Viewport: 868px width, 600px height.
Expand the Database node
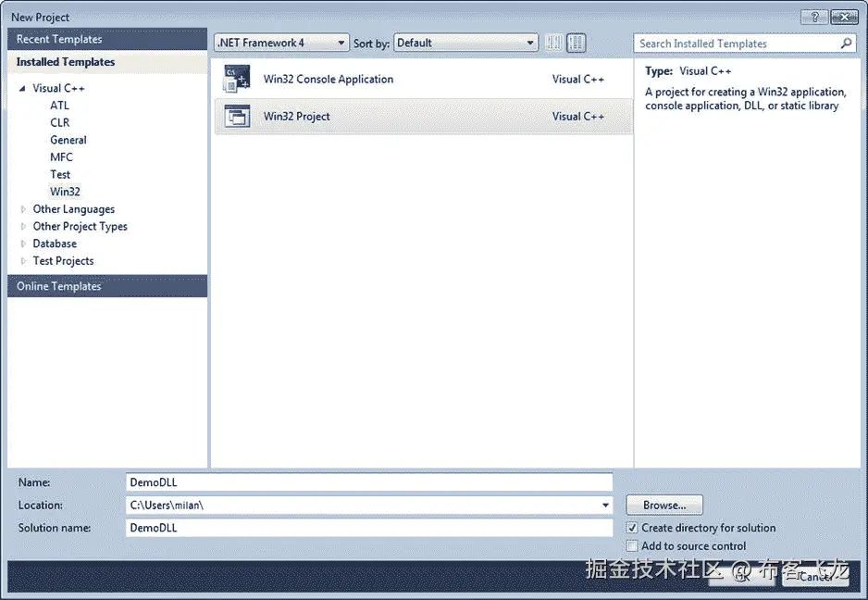coord(22,244)
